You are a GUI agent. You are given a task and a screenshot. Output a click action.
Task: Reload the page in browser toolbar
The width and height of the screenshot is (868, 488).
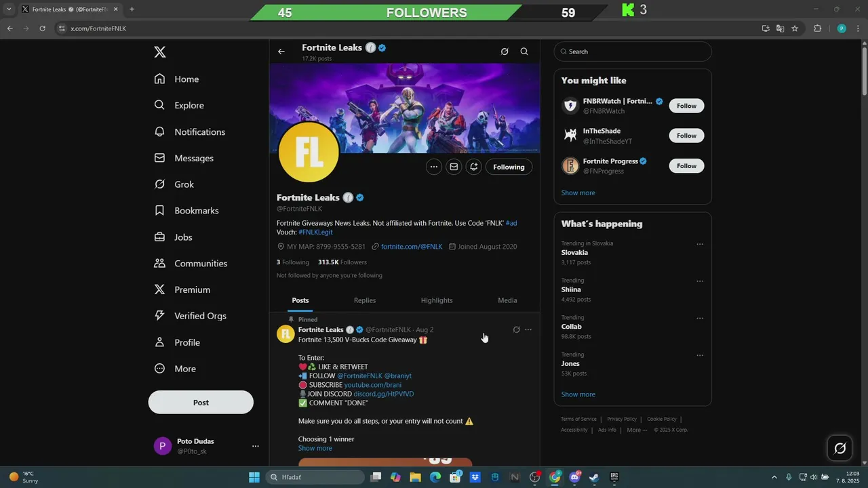[x=42, y=28]
